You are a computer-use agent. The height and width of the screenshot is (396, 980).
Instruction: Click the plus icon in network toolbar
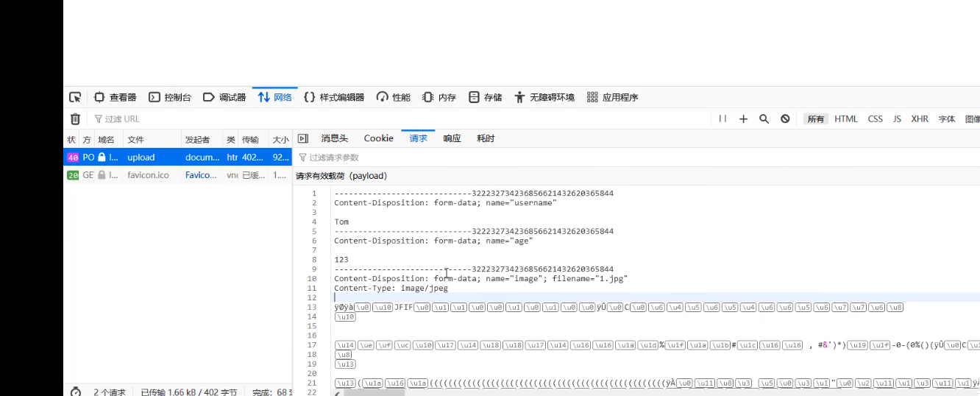pos(743,119)
